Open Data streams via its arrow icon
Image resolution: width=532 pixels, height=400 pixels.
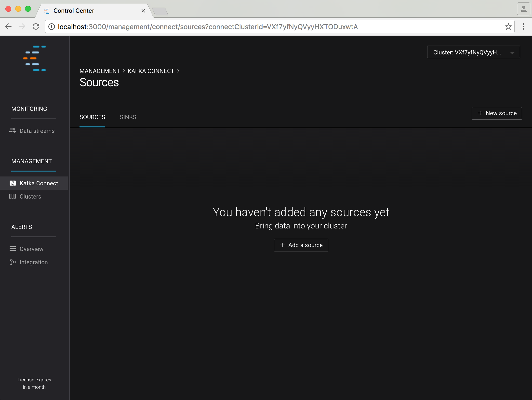(13, 131)
